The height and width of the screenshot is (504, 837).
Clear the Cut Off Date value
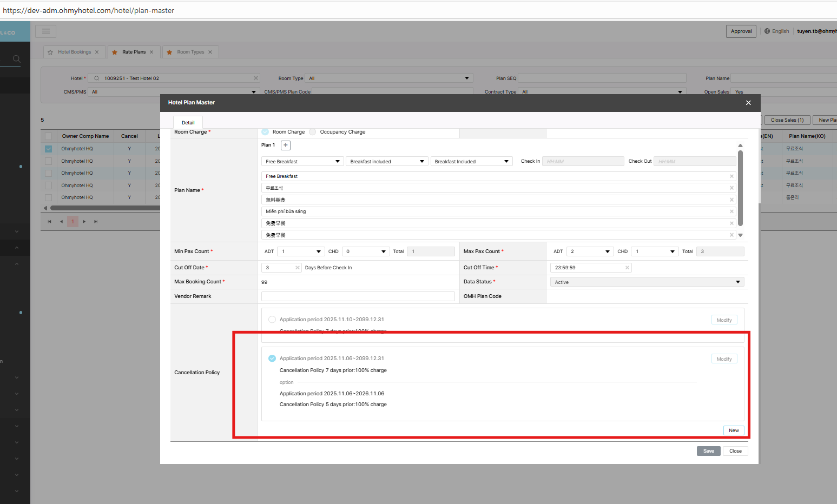point(297,268)
